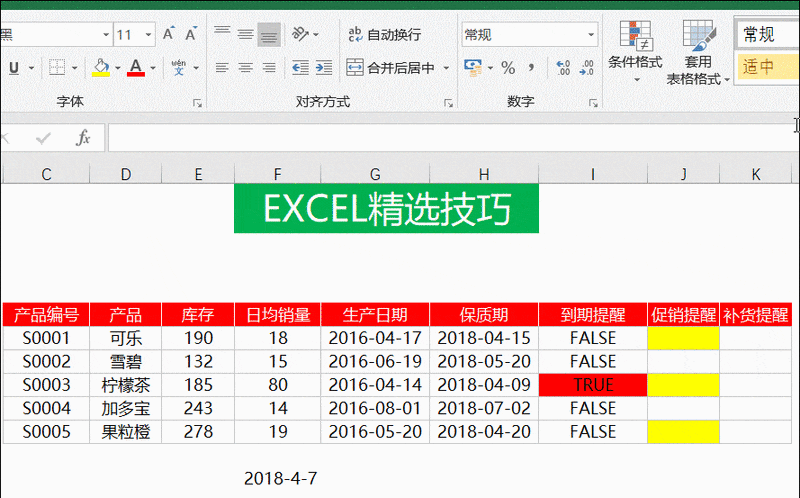Select column G header

(375, 174)
